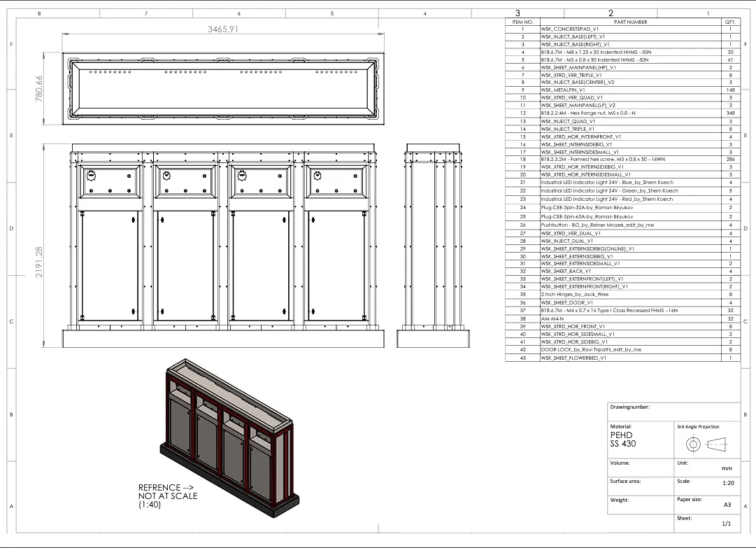Select the WSK_XTRD_HOR_FRONT_V1 row
Screen dimensions: 756x548
click(x=622, y=327)
